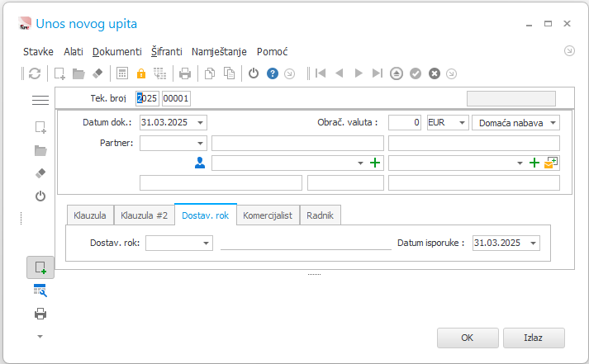The height and width of the screenshot is (364, 589).
Task: Switch to the Komercijalist tab
Action: [268, 215]
